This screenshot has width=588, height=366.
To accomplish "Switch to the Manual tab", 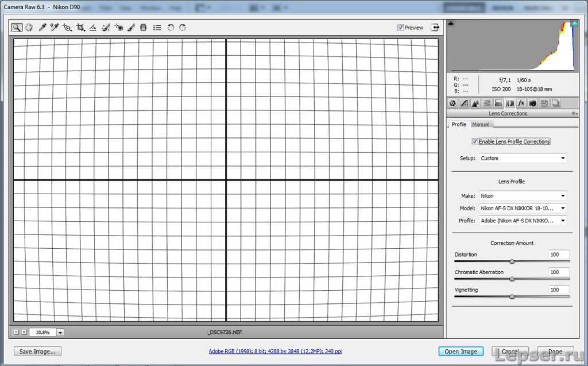I will click(x=481, y=125).
